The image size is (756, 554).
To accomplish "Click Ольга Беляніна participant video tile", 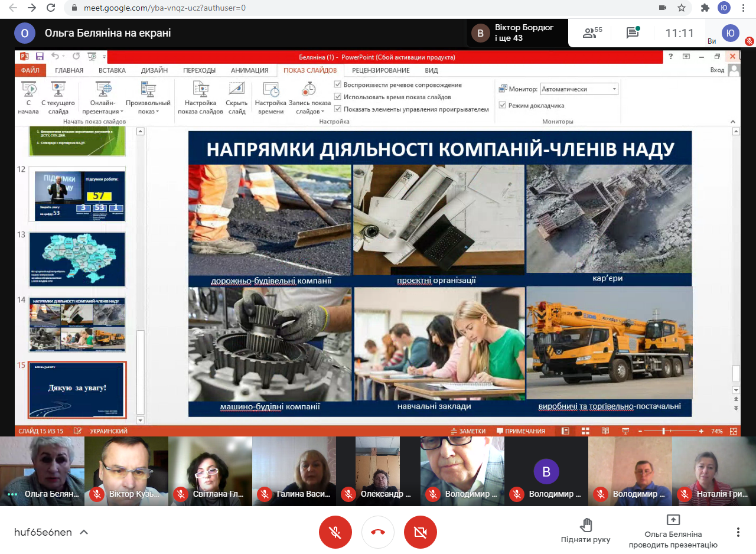I will (x=42, y=471).
